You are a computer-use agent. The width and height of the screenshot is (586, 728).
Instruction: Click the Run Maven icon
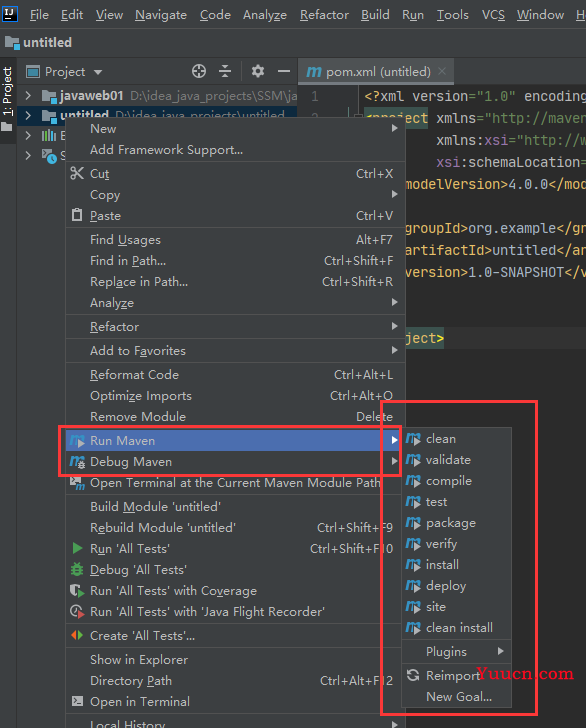click(x=77, y=441)
